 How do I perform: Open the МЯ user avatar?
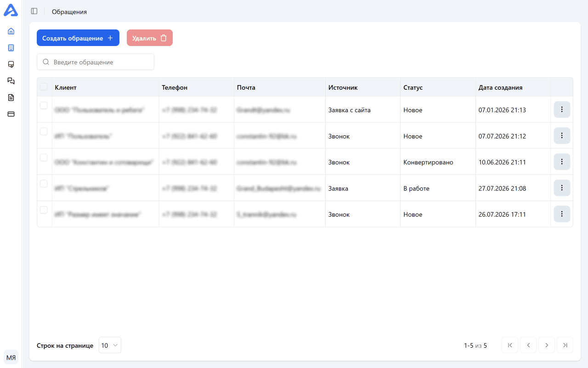click(x=11, y=357)
